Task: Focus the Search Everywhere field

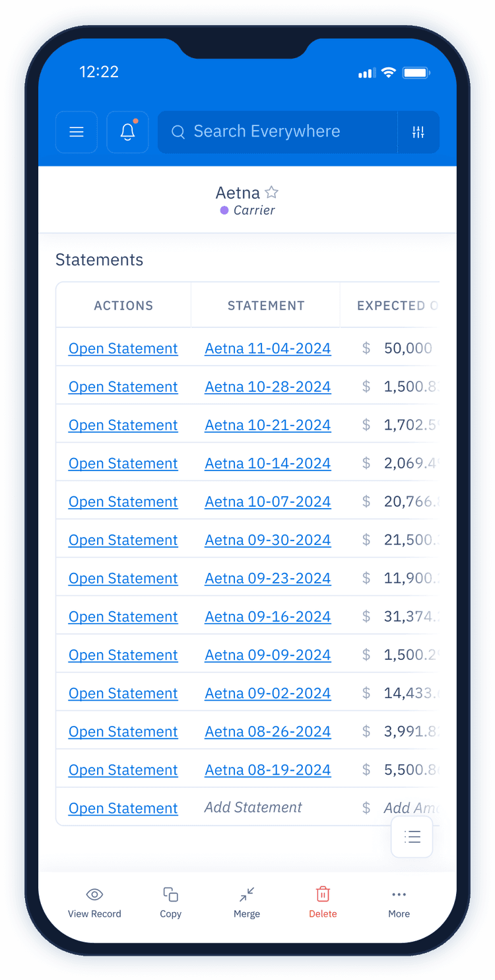Action: pos(277,132)
